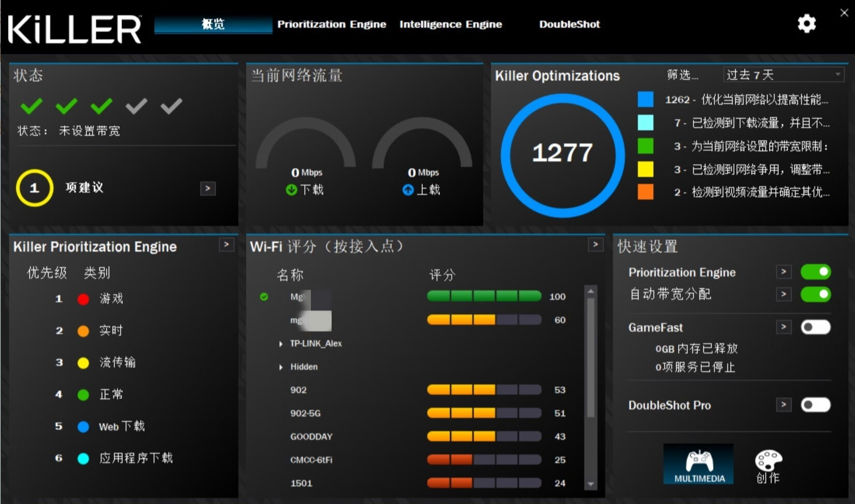Click the blue legend swatch for 1262 optimizations

point(645,99)
